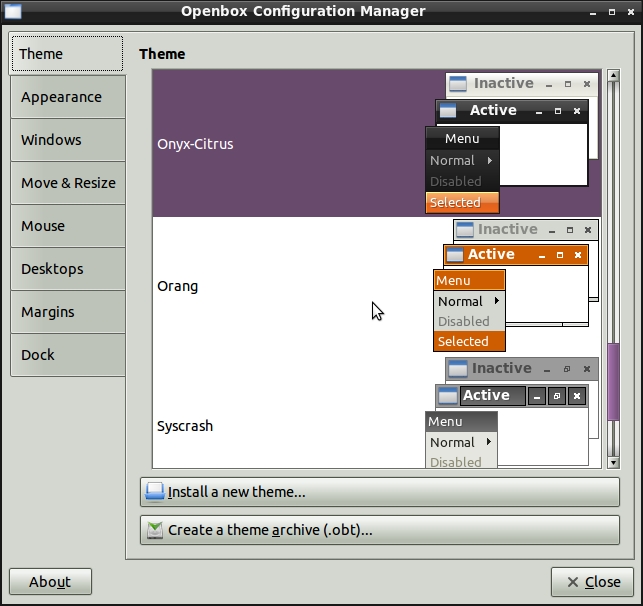The height and width of the screenshot is (606, 643).
Task: Click the Orang preview Active window icon
Action: point(455,255)
